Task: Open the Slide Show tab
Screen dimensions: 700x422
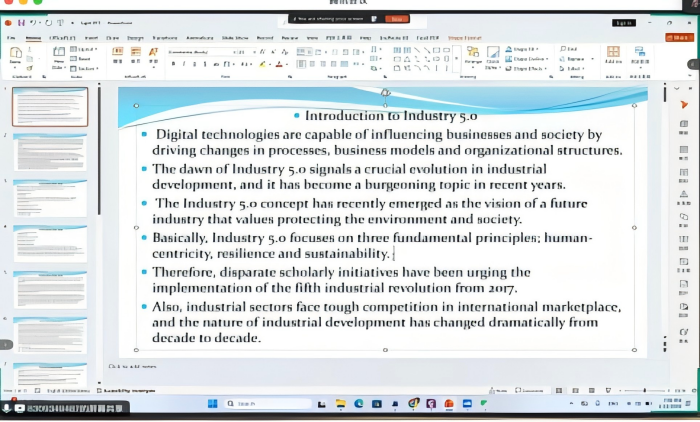Action: pos(238,37)
